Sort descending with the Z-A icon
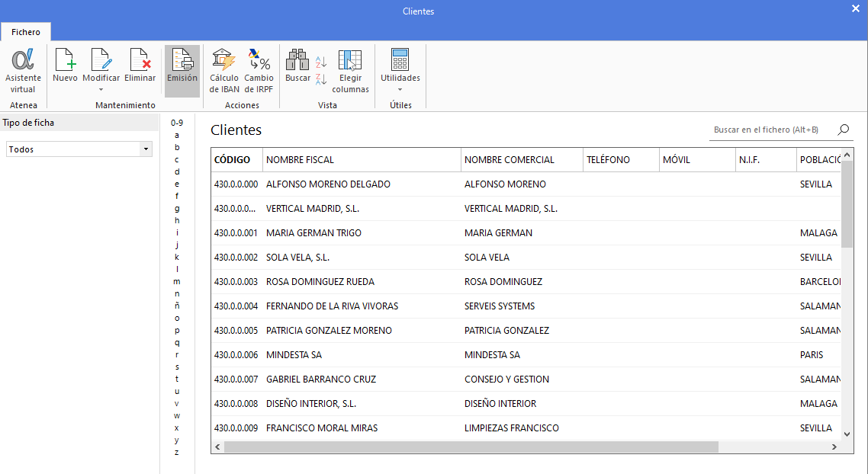Screen dimensions: 868x474 coord(321,78)
